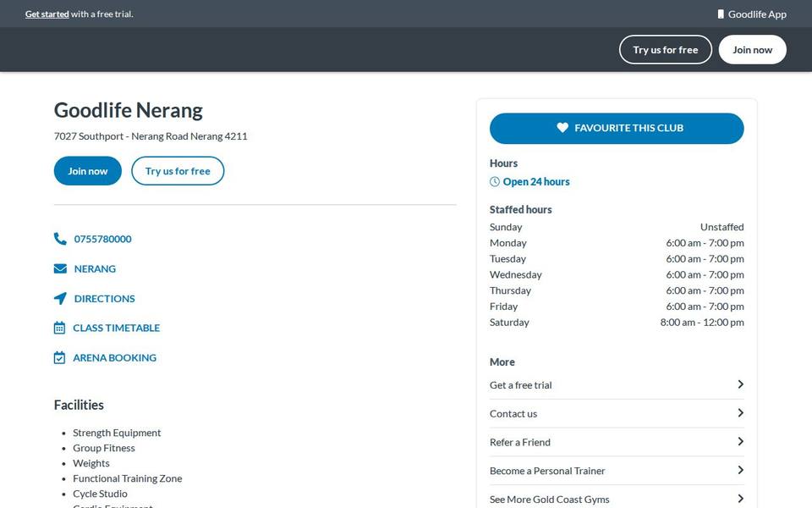Viewport: 812px width, 508px height.
Task: Click header Try us for free button
Action: click(x=666, y=50)
